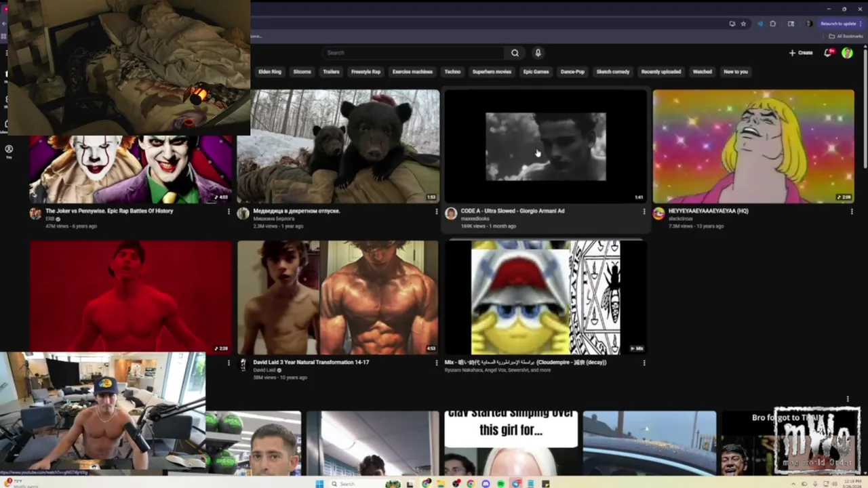Open Chrome side panel icon
This screenshot has height=488, width=868.
point(791,24)
